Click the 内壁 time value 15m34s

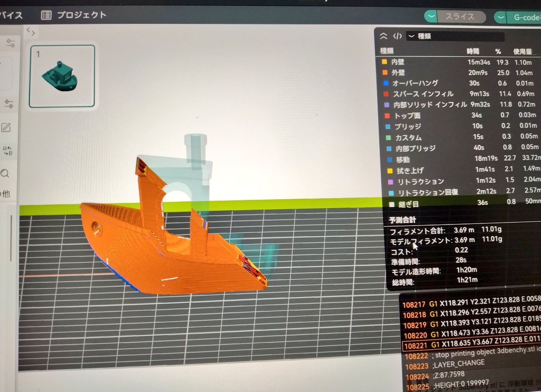click(x=479, y=62)
